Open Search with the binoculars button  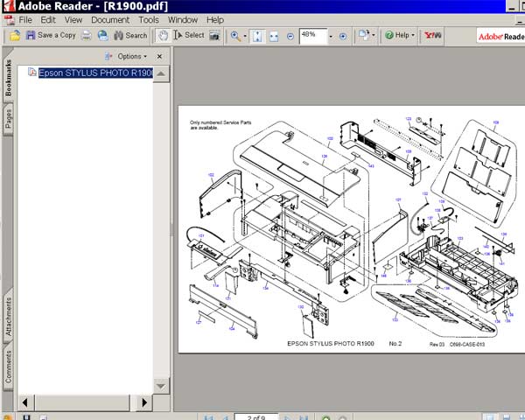(130, 36)
